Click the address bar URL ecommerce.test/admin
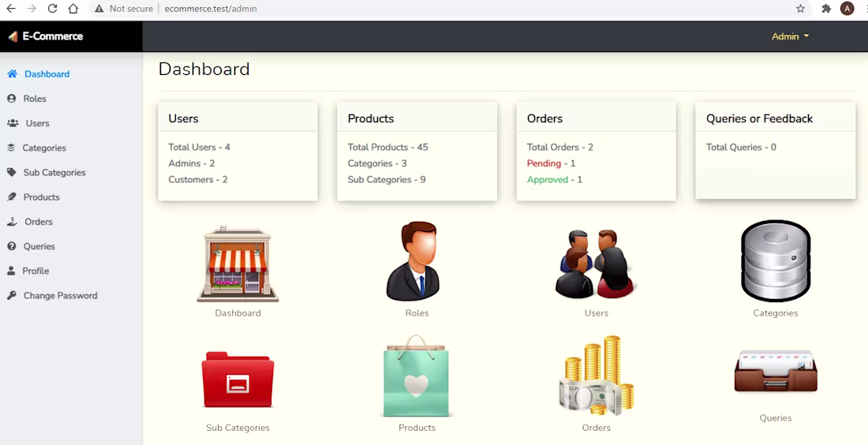The width and height of the screenshot is (868, 445). 211,9
